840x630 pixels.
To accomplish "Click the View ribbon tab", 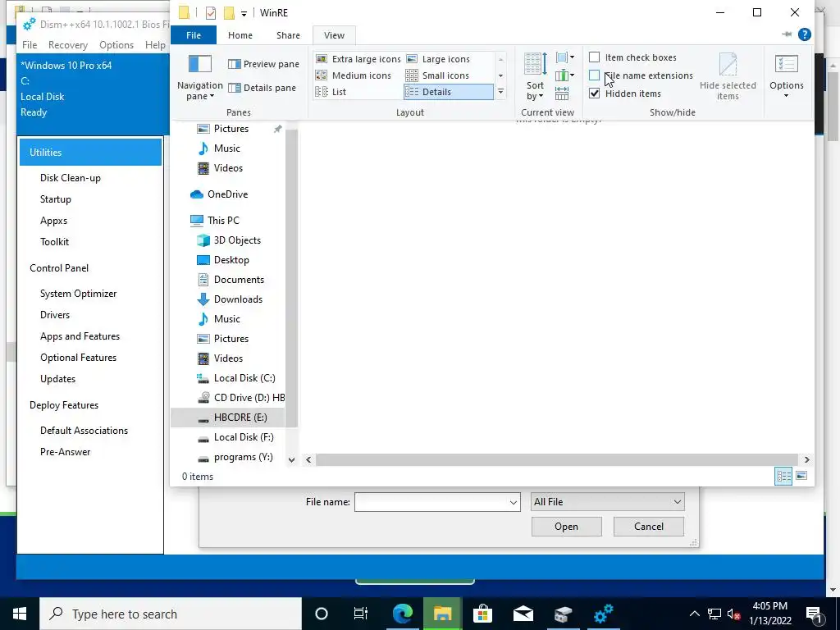I will (x=334, y=35).
